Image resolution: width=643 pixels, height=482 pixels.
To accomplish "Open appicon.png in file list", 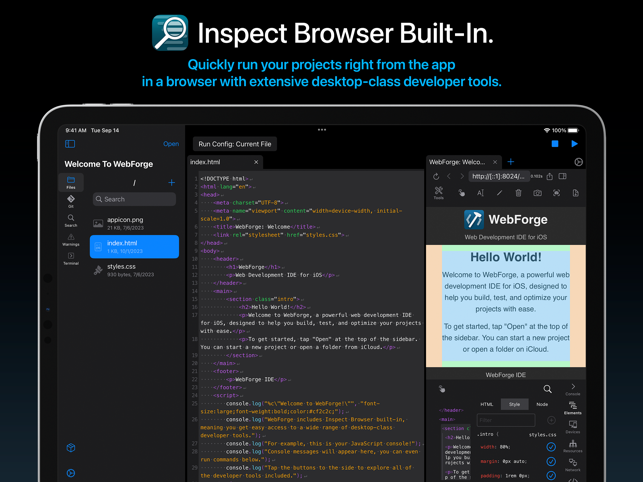I will click(x=134, y=223).
